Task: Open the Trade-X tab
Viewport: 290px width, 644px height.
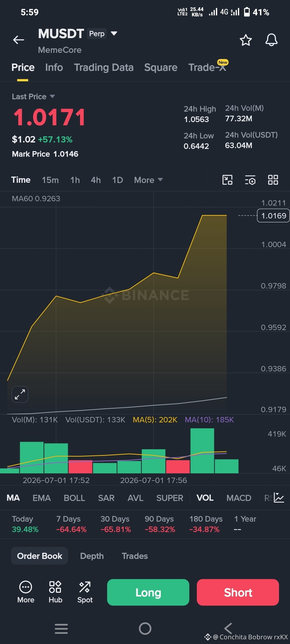Action: [x=207, y=67]
